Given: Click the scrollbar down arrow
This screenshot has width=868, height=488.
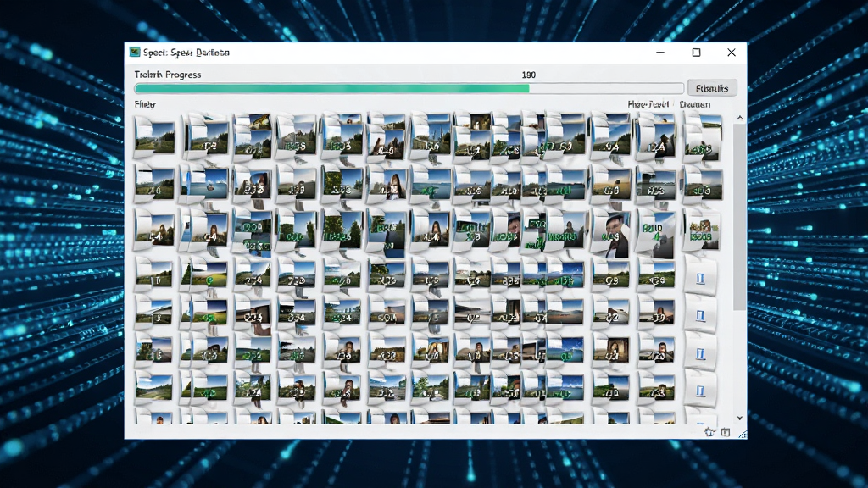Looking at the screenshot, I should 739,419.
